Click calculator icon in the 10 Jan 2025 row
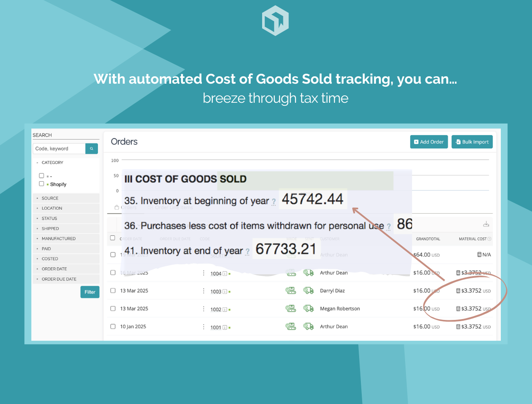Viewport: 532px width, 404px height. 458,327
